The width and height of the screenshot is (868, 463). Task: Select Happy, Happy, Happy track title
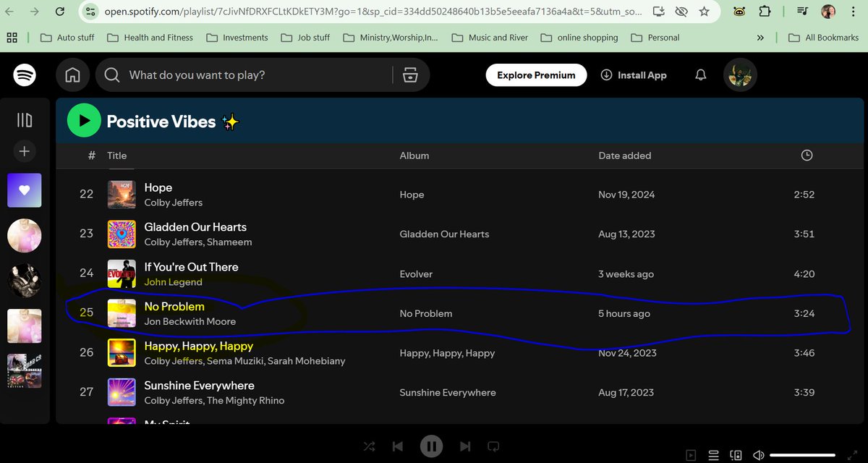(x=199, y=346)
